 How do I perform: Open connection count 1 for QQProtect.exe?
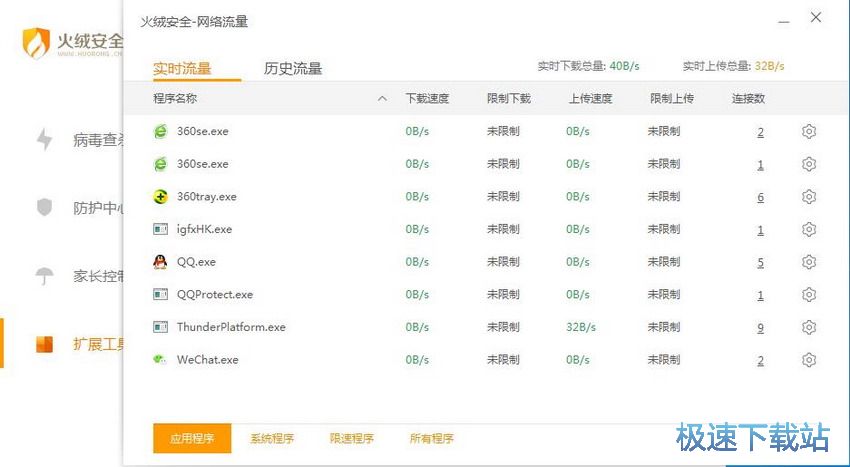tap(761, 295)
